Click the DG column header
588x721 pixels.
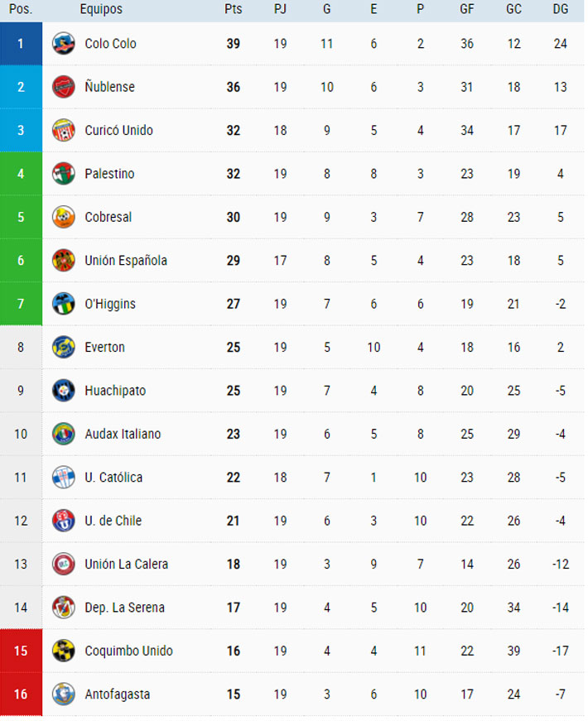561,9
